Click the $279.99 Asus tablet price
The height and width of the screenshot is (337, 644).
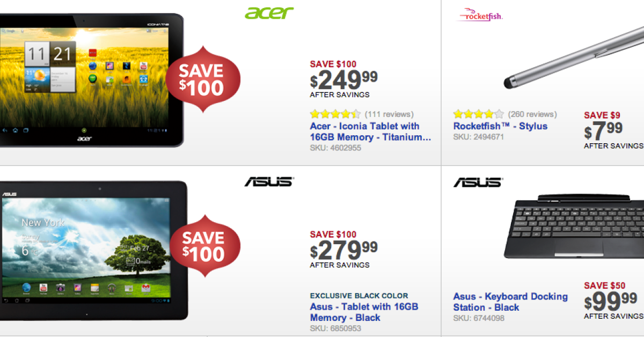coord(343,251)
